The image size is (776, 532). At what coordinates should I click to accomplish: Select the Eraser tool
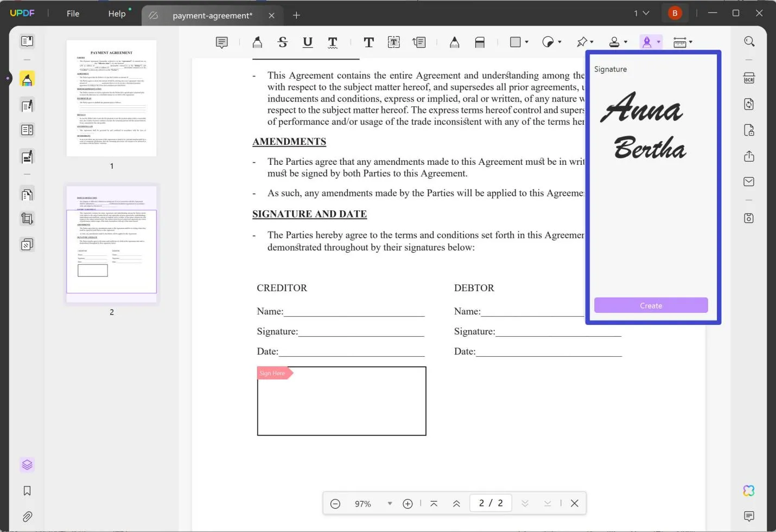click(480, 42)
